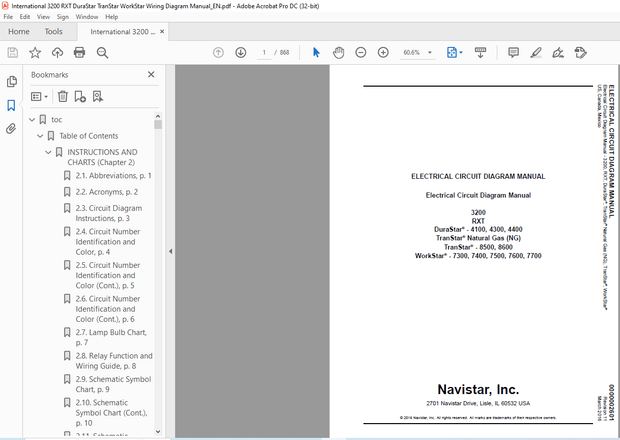Click the bookmarks scrollbar down arrow

(158, 432)
